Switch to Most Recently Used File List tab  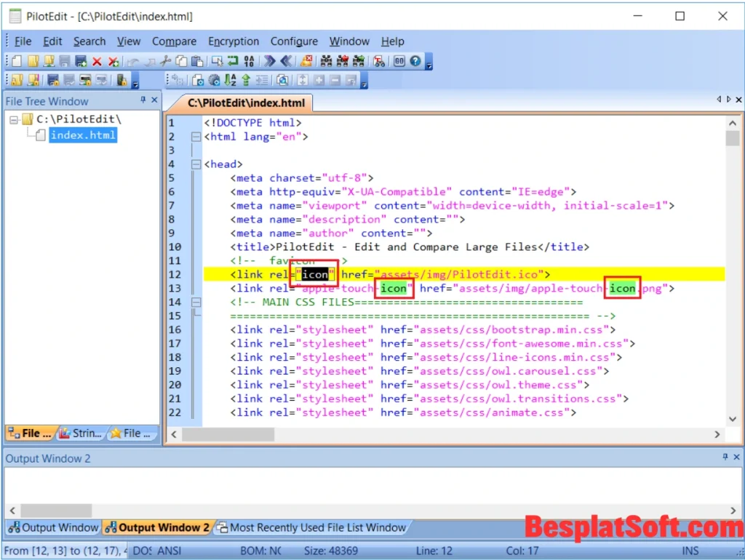[x=316, y=527]
